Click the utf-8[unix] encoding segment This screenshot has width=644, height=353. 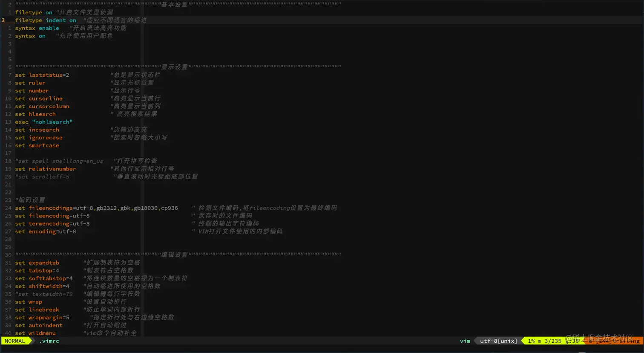coord(498,341)
